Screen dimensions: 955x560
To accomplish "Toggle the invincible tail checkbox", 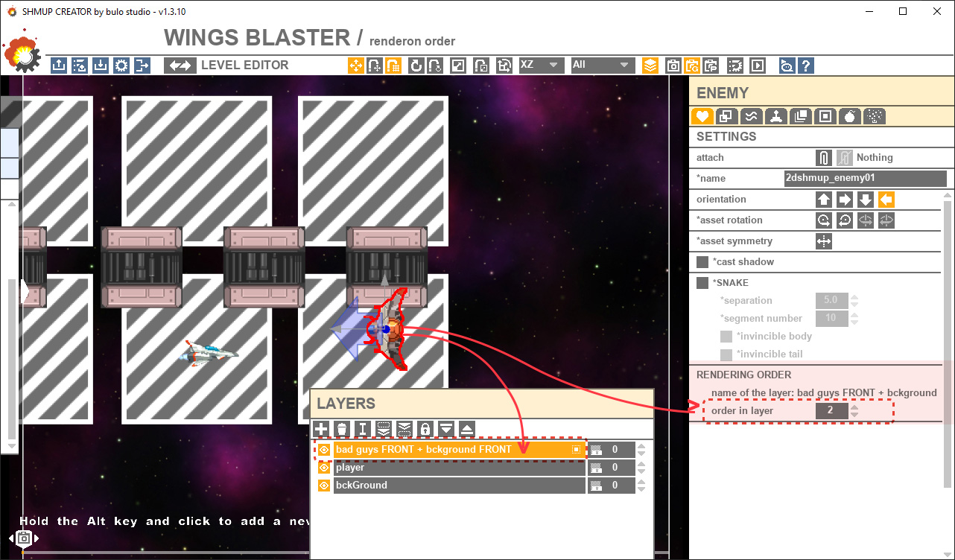I will [x=726, y=354].
